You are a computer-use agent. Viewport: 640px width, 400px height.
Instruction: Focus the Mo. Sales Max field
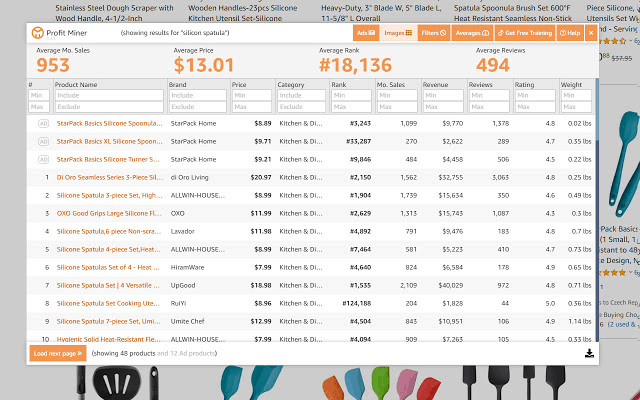tap(397, 107)
